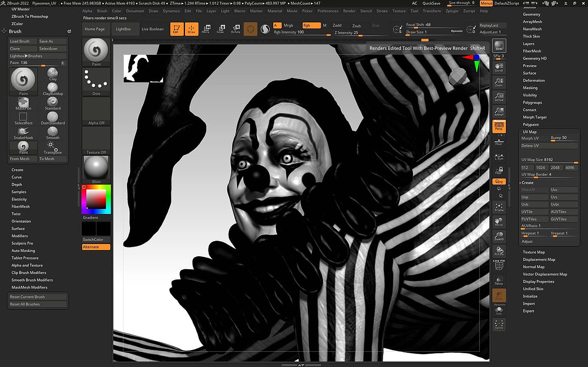Toggle Draw mode button

[x=192, y=29]
